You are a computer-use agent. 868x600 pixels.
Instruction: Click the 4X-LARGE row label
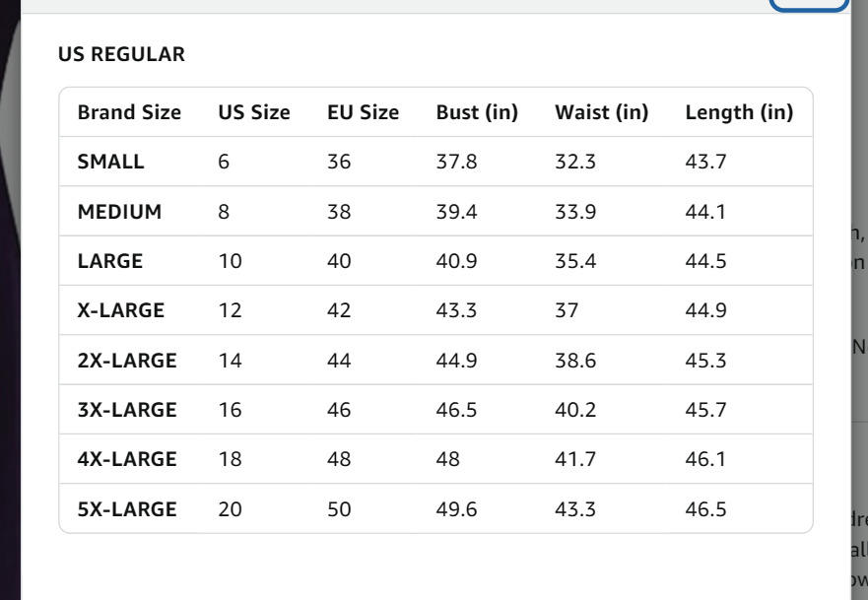point(127,459)
